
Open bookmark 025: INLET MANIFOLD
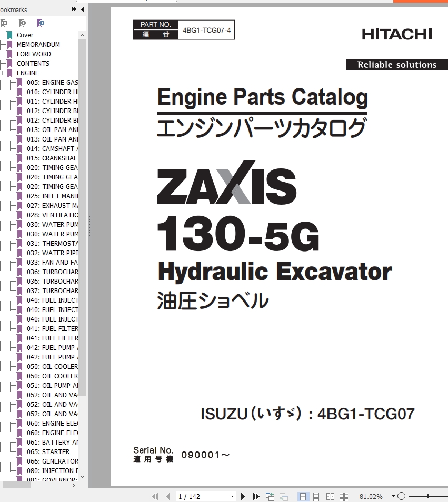coord(52,196)
